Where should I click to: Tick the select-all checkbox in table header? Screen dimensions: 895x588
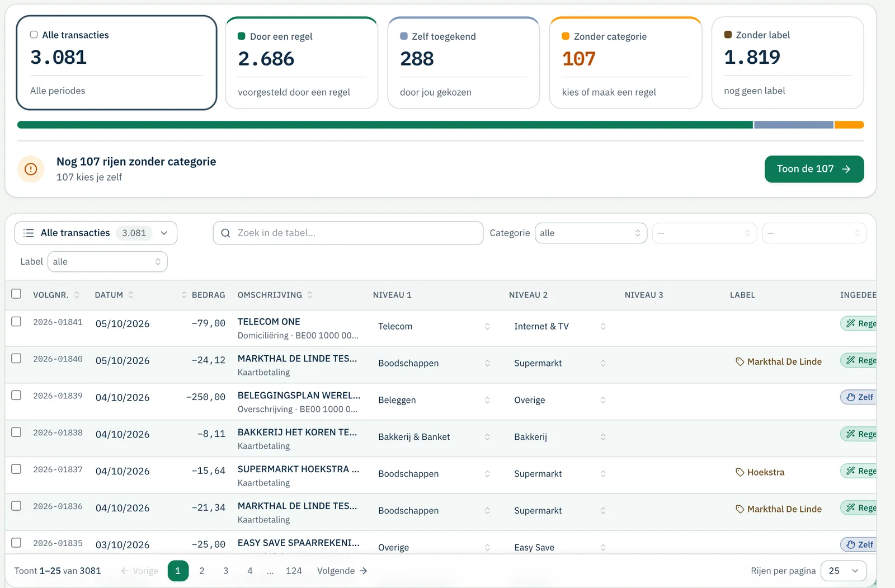click(16, 294)
